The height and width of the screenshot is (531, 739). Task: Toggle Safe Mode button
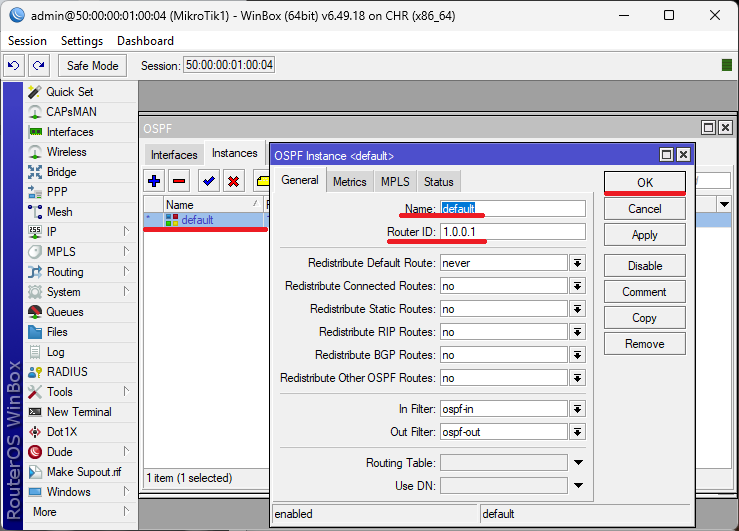[92, 65]
